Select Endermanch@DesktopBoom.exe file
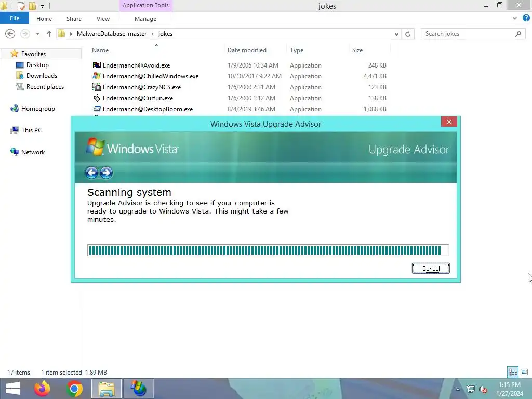The image size is (532, 399). pos(148,109)
